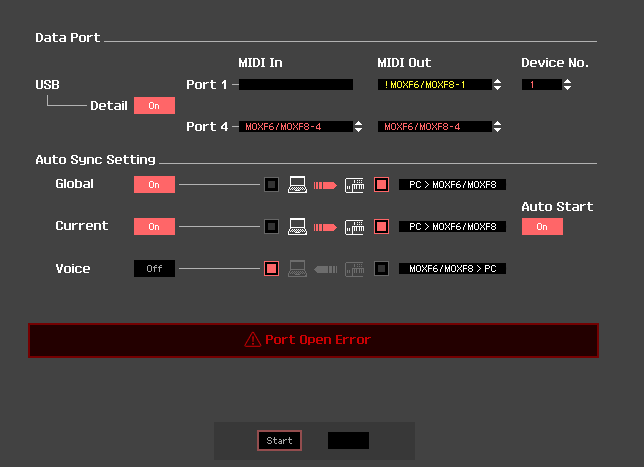This screenshot has height=467, width=644.
Task: Click Global PC > MOXF6/MOXF8 direction label
Action: (x=452, y=185)
